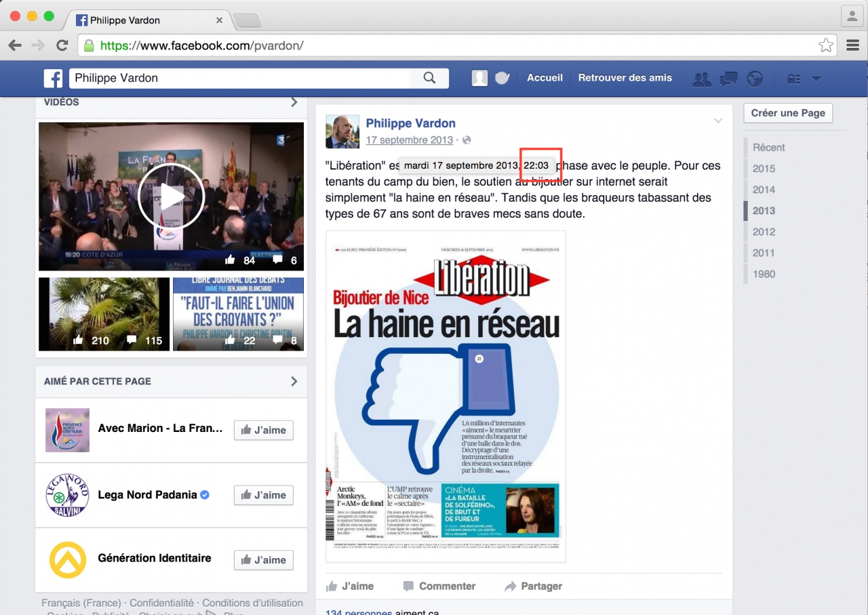Click Commenter under the post
The height and width of the screenshot is (615, 868).
pyautogui.click(x=439, y=586)
